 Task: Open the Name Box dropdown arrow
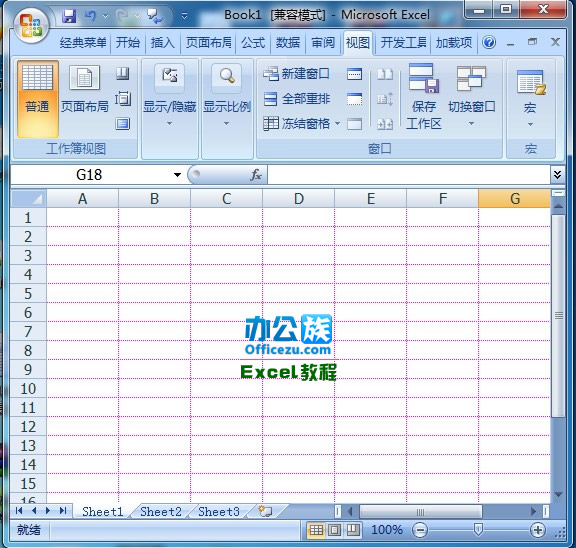(x=177, y=174)
